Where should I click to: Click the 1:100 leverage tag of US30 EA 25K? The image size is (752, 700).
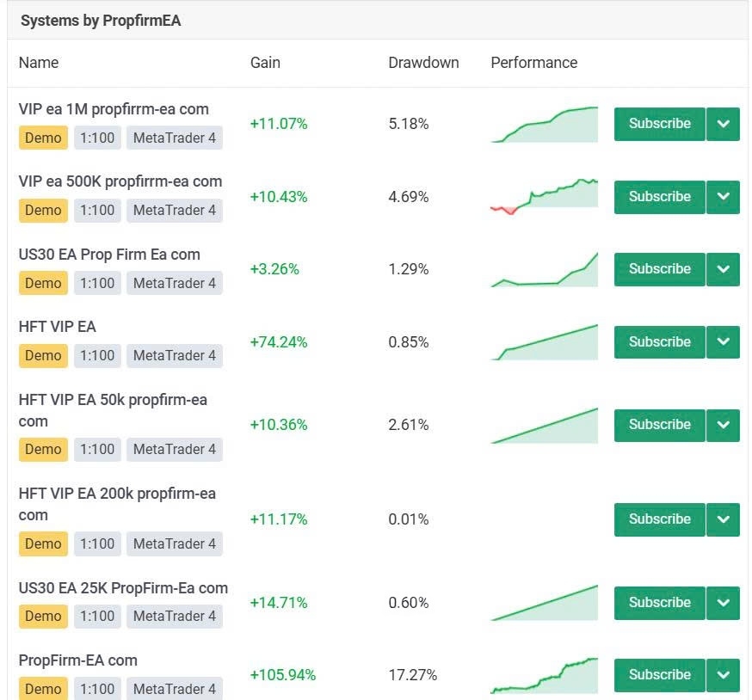pyautogui.click(x=97, y=616)
